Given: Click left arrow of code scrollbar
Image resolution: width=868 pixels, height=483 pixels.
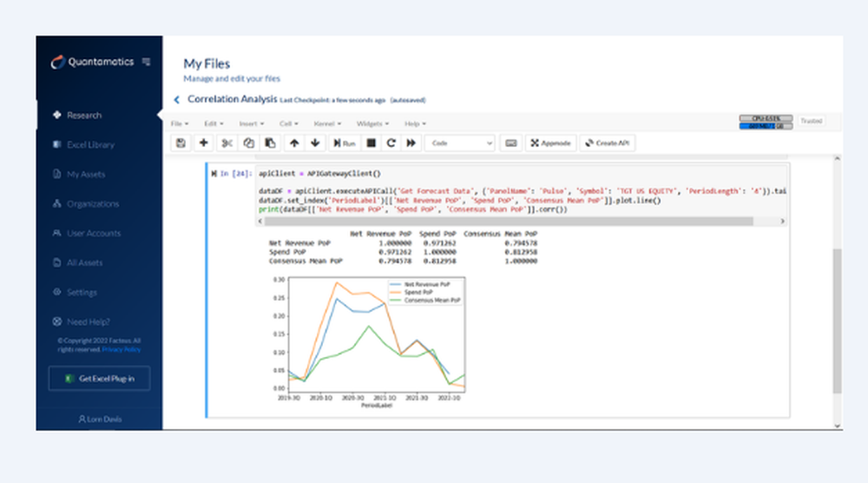Looking at the screenshot, I should [260, 221].
